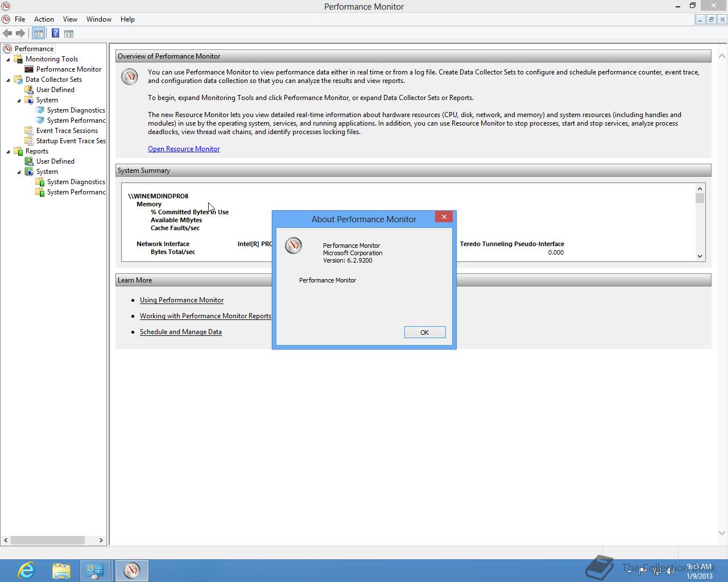Click the Monitoring Tools folder icon
Viewport: 728px width, 582px height.
click(x=18, y=59)
